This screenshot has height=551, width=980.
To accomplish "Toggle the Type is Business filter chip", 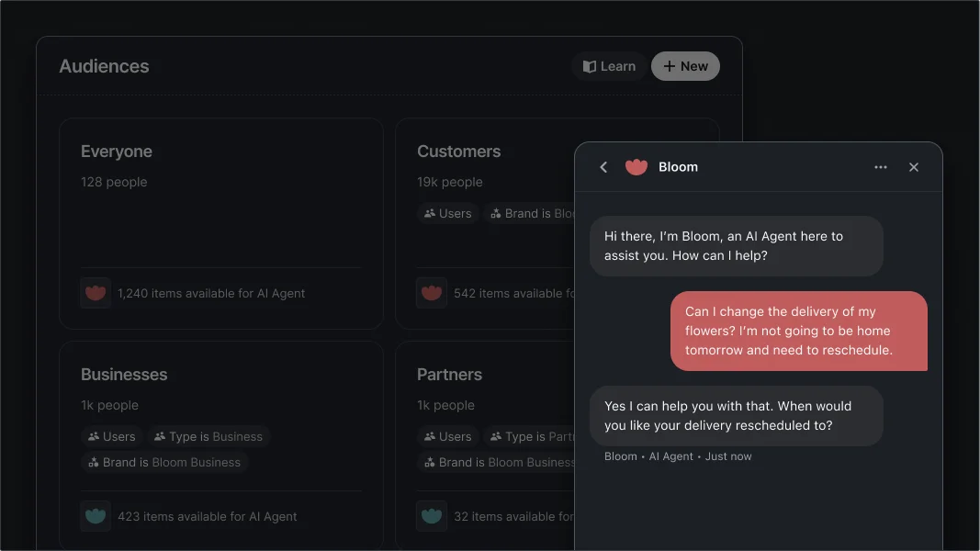I will click(208, 436).
